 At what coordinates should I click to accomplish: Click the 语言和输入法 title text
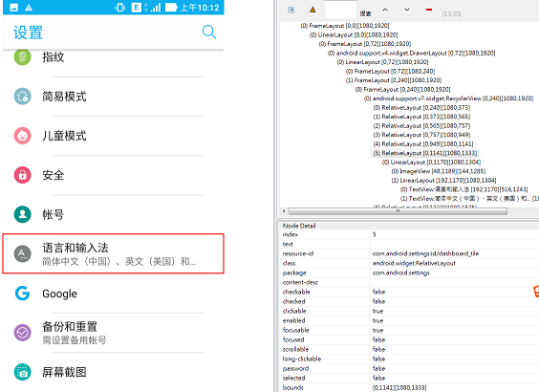point(75,248)
